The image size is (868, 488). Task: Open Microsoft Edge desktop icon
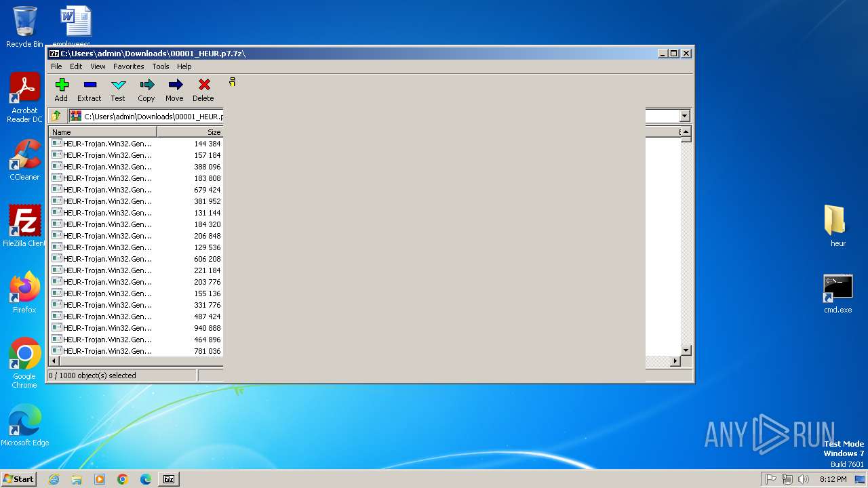pos(24,426)
